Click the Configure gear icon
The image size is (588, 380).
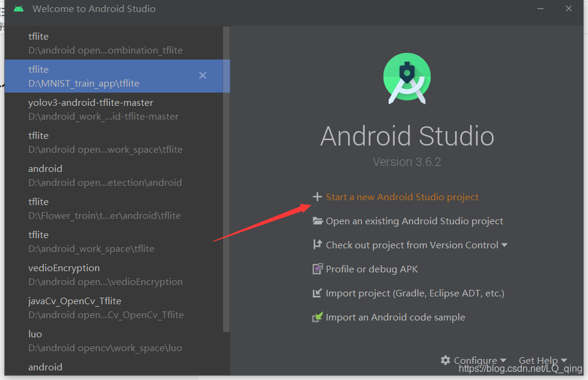pyautogui.click(x=446, y=360)
